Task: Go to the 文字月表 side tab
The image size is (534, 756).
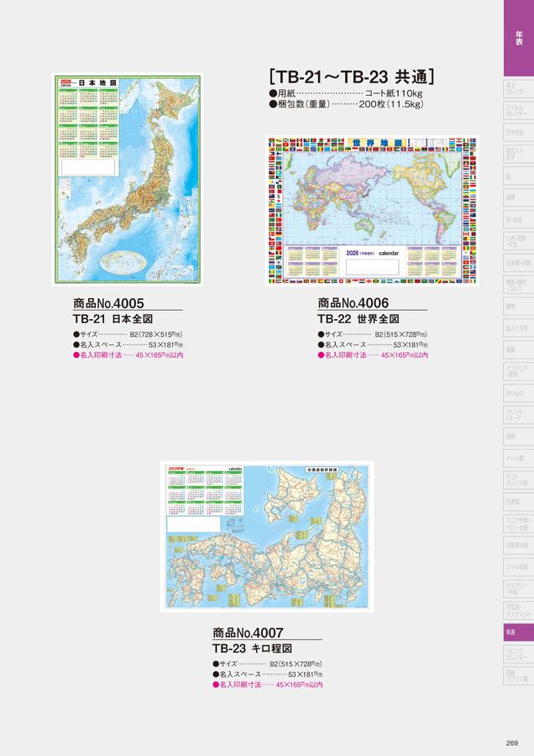Action: tap(519, 132)
